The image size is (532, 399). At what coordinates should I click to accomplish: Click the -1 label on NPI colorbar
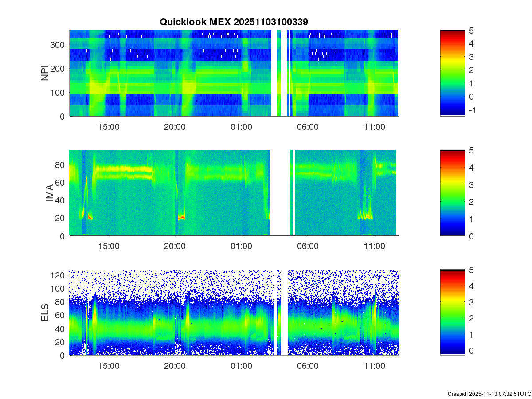point(472,110)
